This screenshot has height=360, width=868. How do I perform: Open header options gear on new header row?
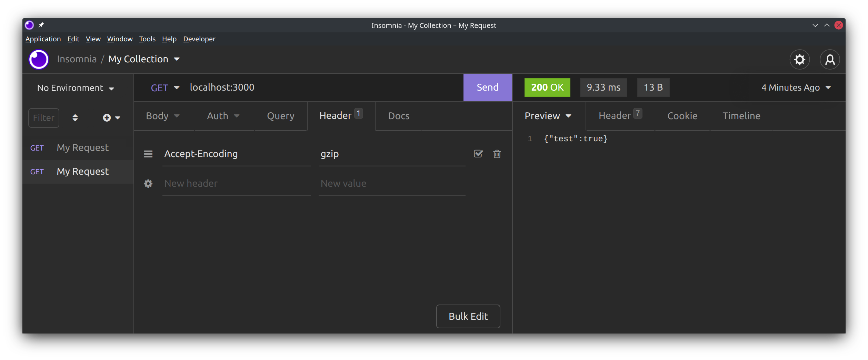pyautogui.click(x=148, y=183)
